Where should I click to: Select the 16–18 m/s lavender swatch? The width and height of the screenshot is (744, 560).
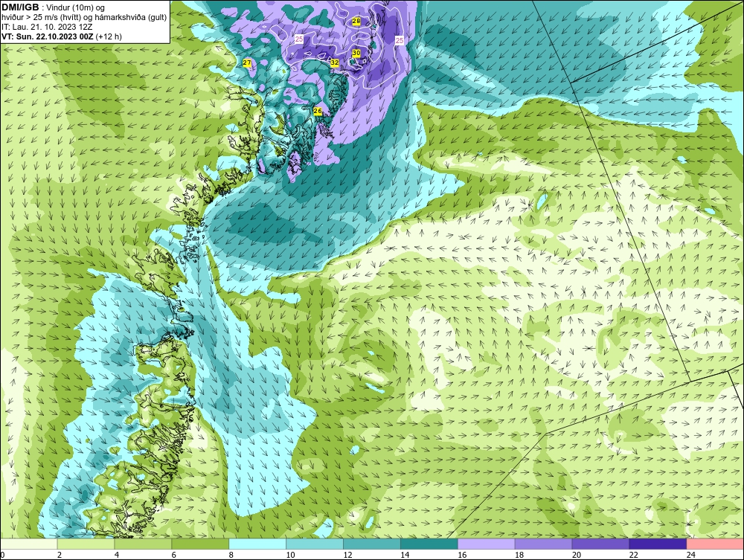pyautogui.click(x=487, y=544)
